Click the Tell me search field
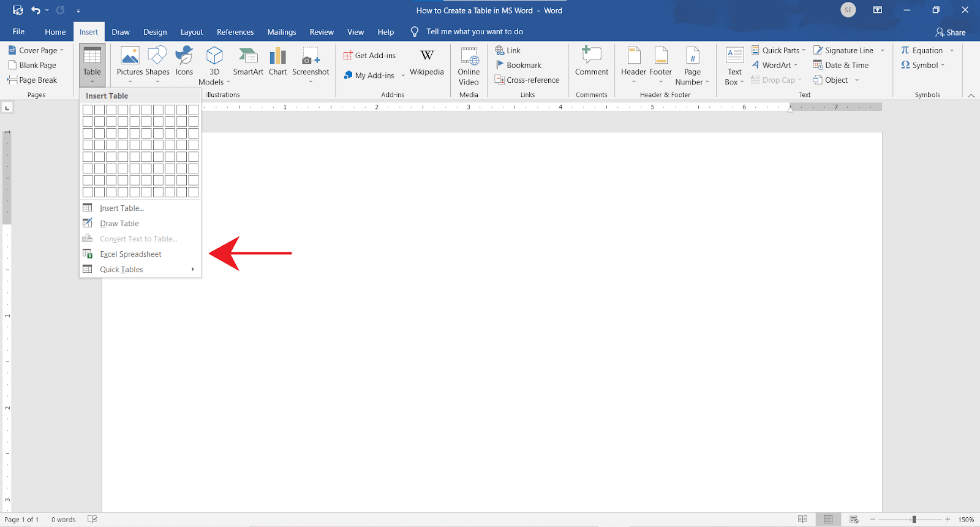 (x=475, y=32)
